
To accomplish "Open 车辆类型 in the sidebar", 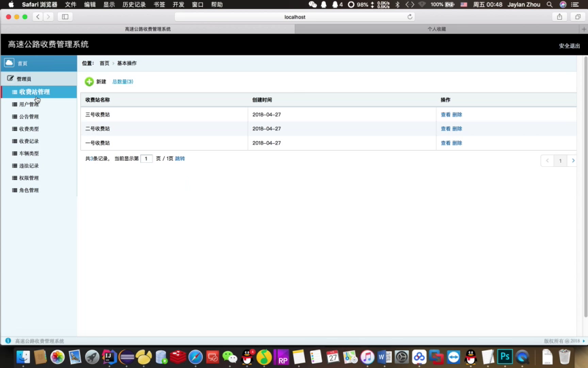I will click(x=29, y=153).
